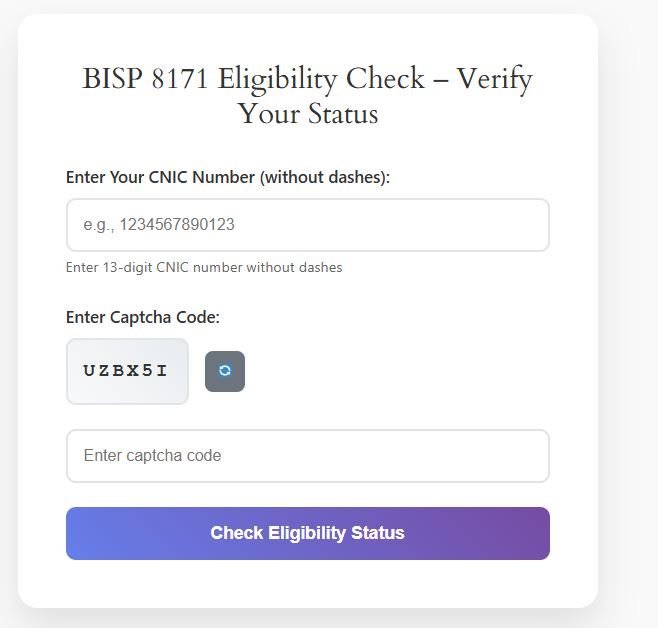The height and width of the screenshot is (628, 658).
Task: Click the 'Enter Captcha Code:' label
Action: [143, 317]
